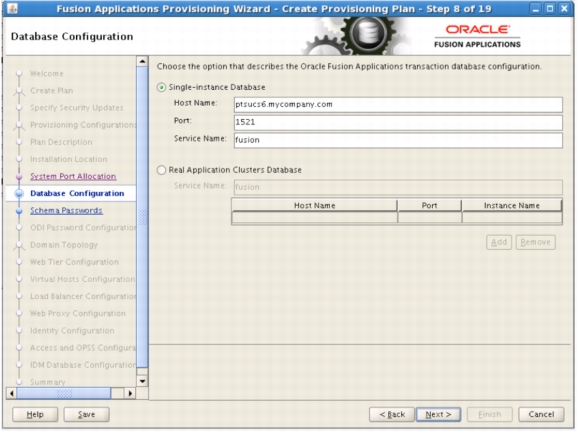Click the System Port Allocation bullet icon
The height and width of the screenshot is (433, 578).
19,177
